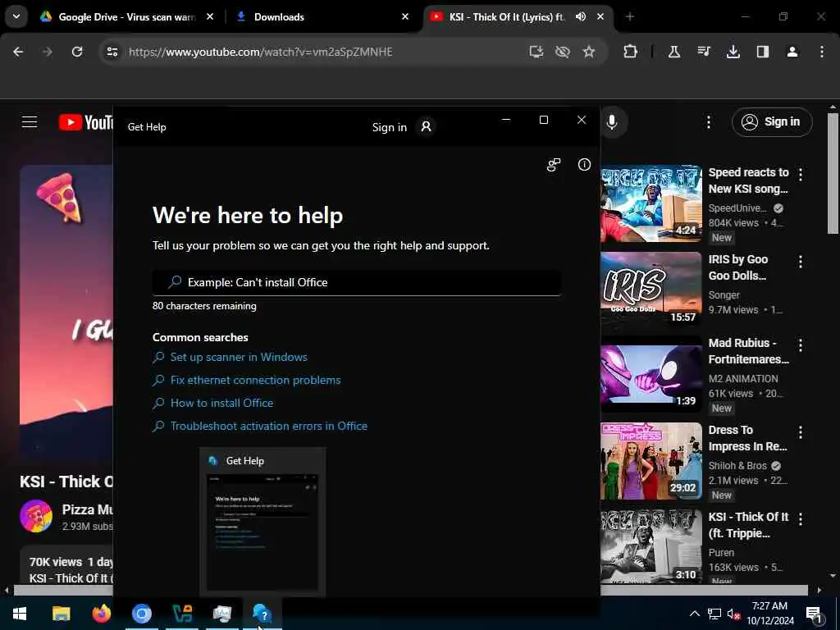Open options menu for KSI Puren video
Image resolution: width=840 pixels, height=630 pixels.
tap(801, 519)
